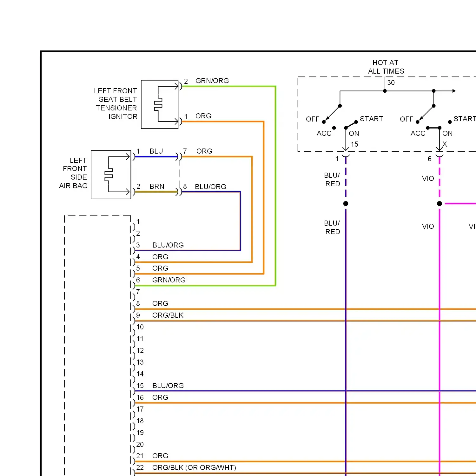Click the HOT AT ALL TIMES label
Viewport: 476px width, 476px height.
[386, 67]
